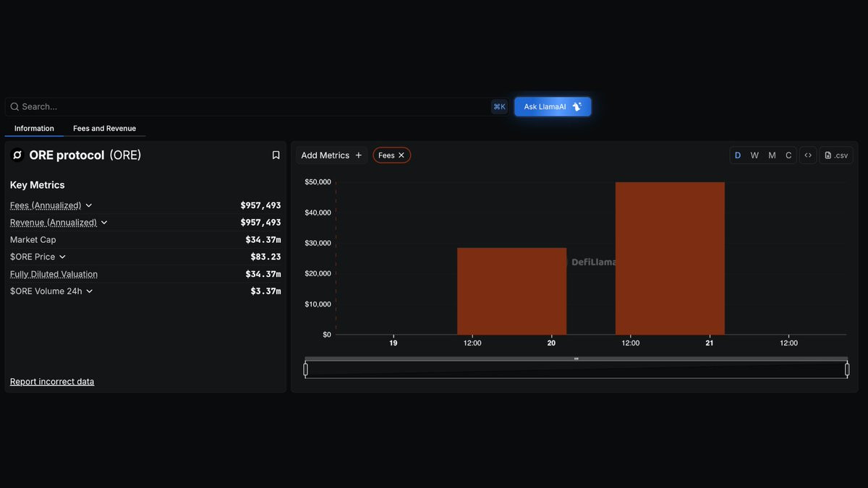This screenshot has width=868, height=488.
Task: Open the Information tab
Action: tap(34, 129)
